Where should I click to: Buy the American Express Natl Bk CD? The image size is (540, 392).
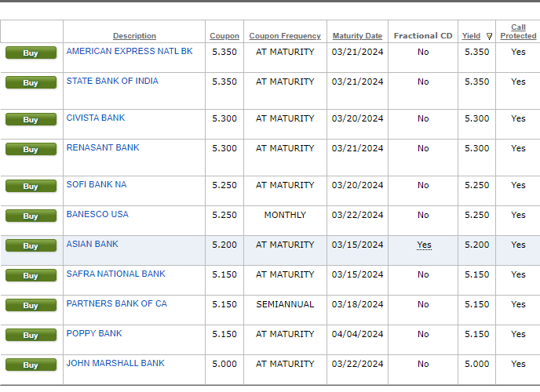31,53
